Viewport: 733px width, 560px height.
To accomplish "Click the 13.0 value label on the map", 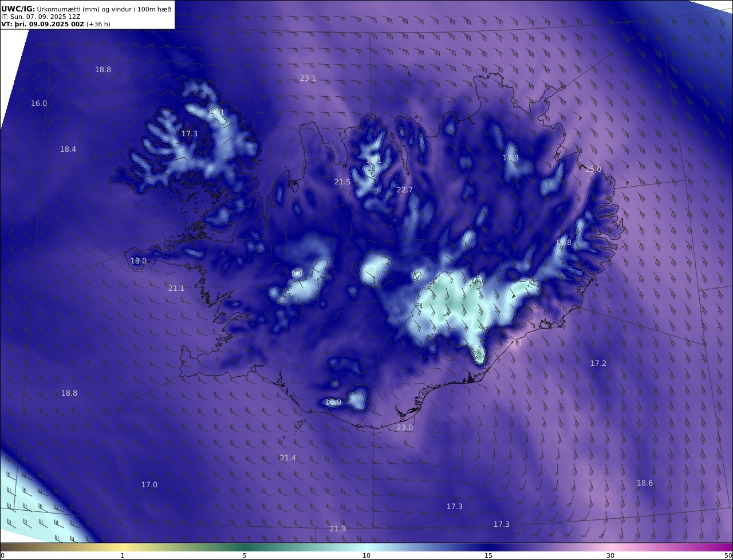I will pyautogui.click(x=139, y=261).
